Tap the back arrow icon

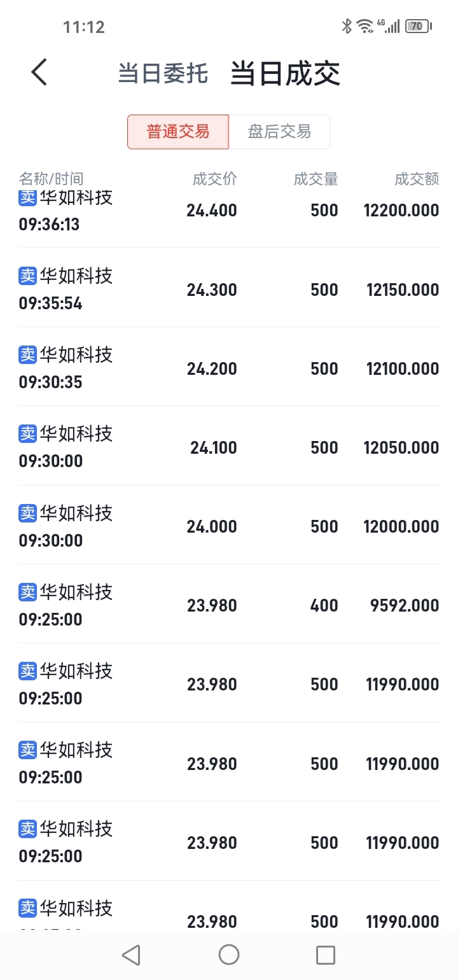[39, 72]
